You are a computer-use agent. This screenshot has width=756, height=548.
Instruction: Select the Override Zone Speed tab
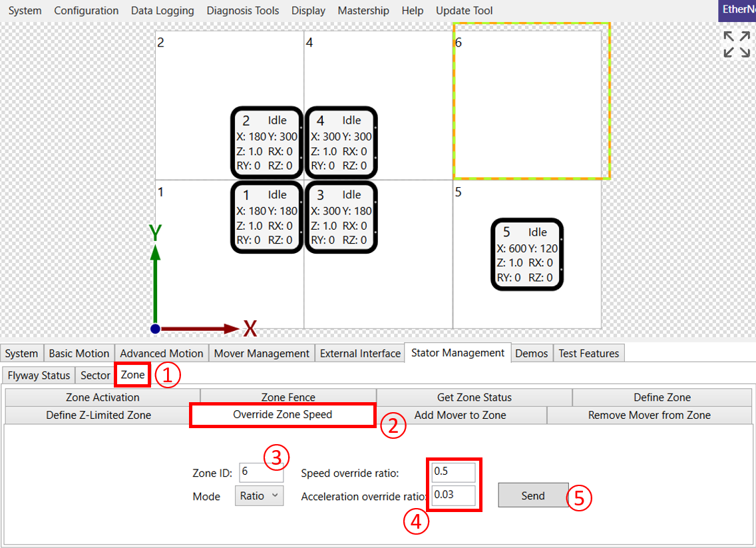[282, 415]
